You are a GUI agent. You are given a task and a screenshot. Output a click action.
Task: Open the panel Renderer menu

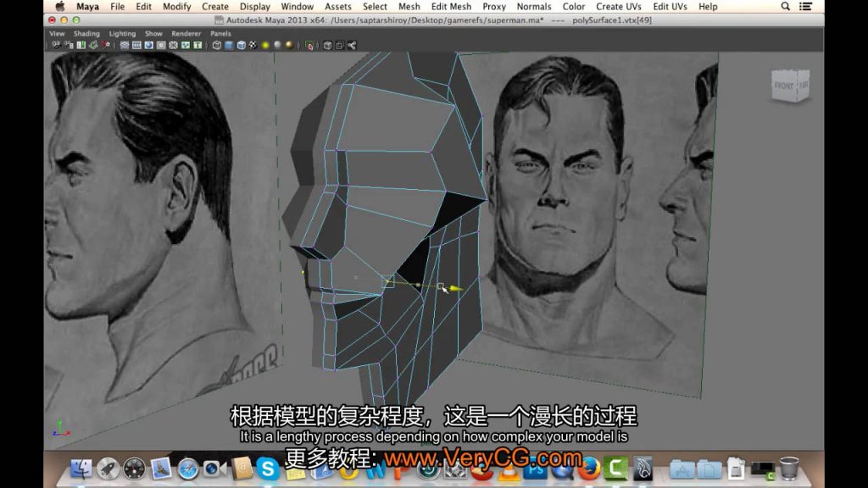point(186,34)
